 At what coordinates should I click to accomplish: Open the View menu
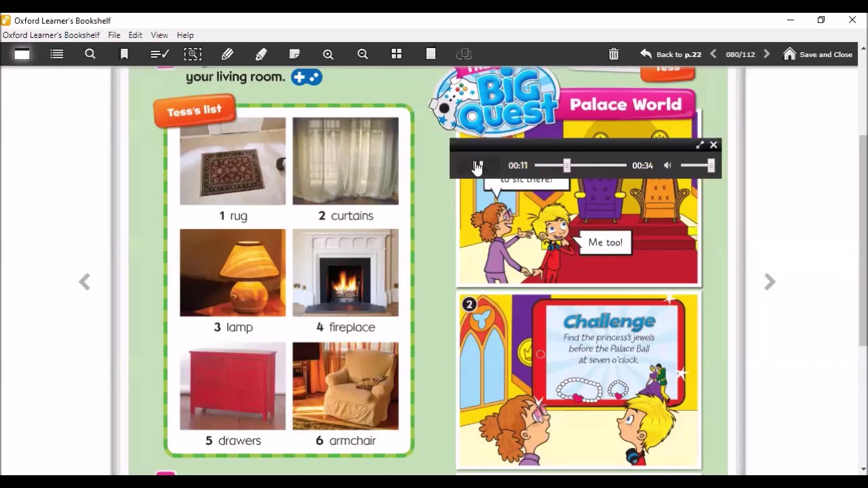[x=159, y=35]
